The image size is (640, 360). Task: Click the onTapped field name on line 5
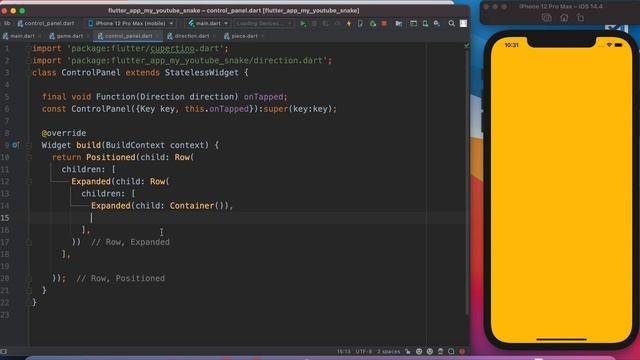point(263,97)
